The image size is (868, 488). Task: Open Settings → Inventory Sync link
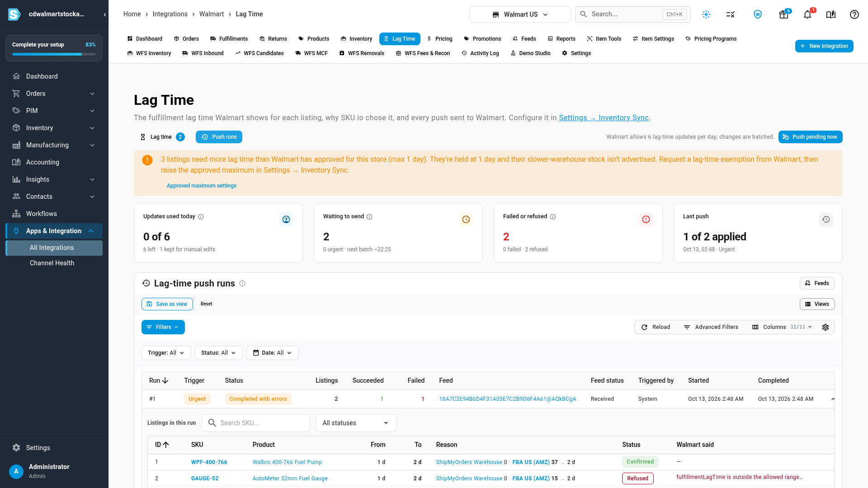[x=604, y=118]
